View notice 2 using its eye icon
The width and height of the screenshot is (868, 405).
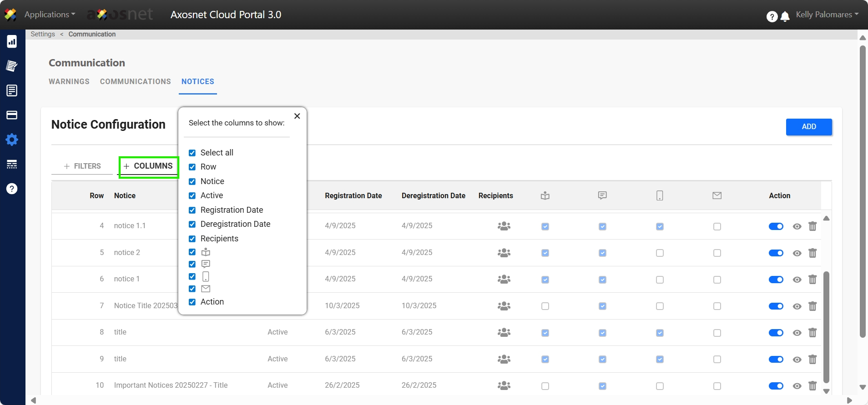pos(797,253)
